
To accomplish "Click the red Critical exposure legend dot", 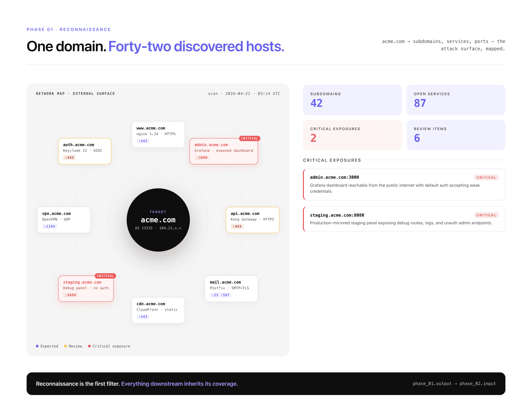I will [89, 346].
